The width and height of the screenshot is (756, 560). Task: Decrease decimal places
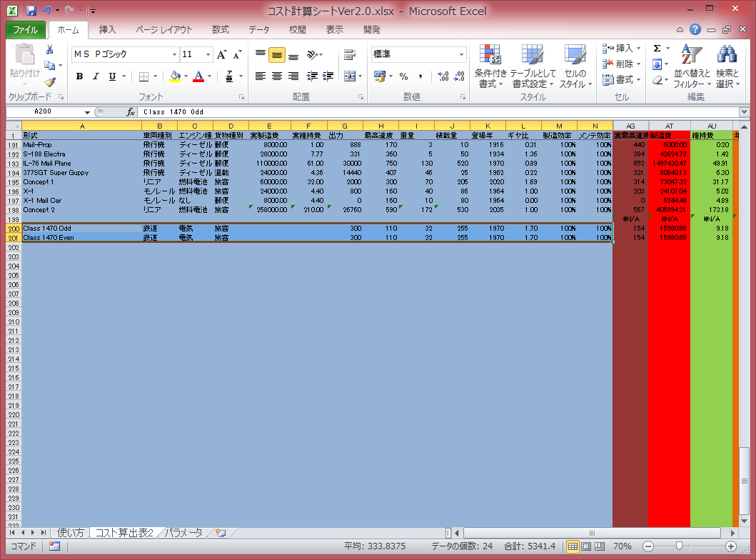tap(460, 76)
